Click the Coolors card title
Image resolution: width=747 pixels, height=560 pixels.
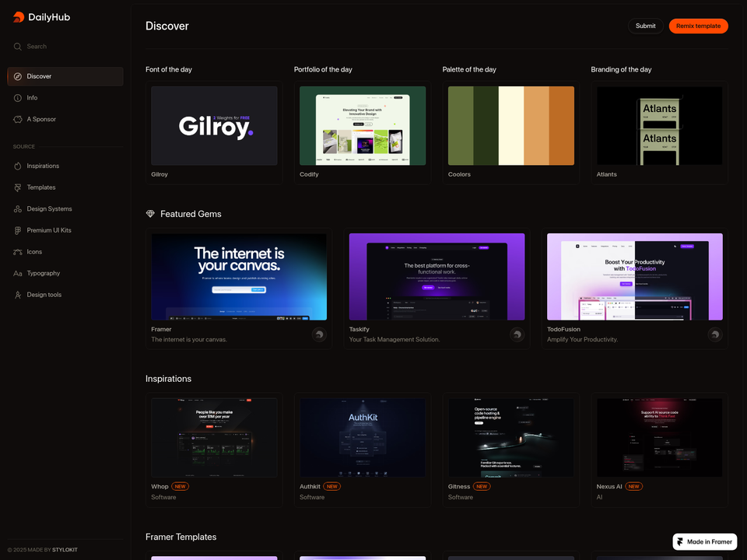click(459, 174)
